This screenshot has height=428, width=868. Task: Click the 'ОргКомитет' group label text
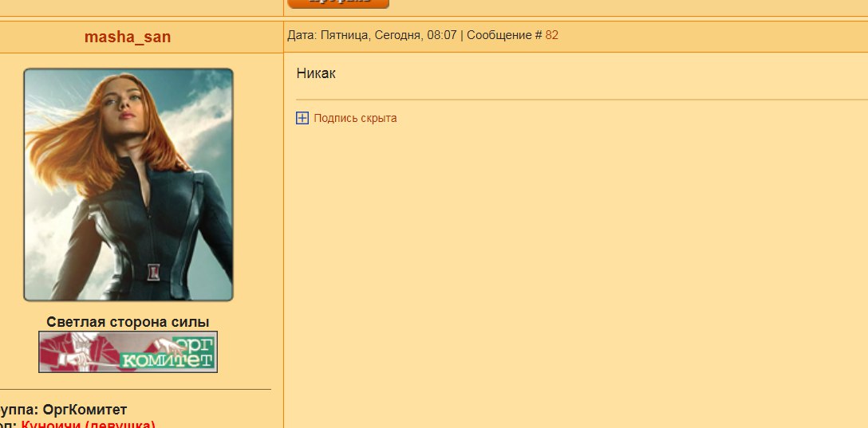[x=85, y=410]
